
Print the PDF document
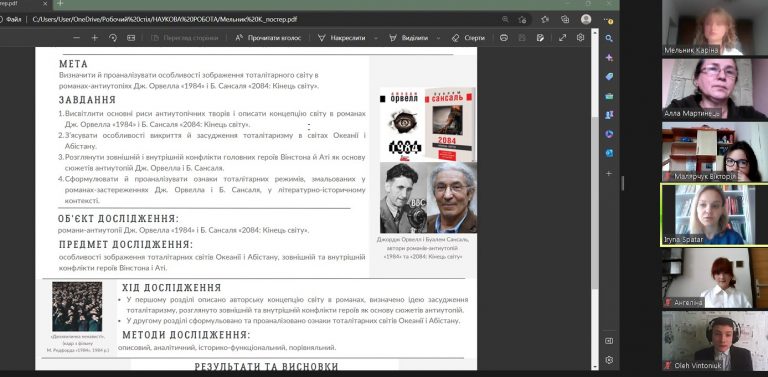504,38
